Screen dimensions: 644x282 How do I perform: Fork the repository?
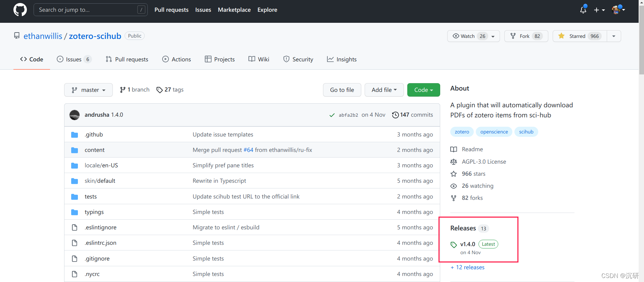[x=526, y=36]
